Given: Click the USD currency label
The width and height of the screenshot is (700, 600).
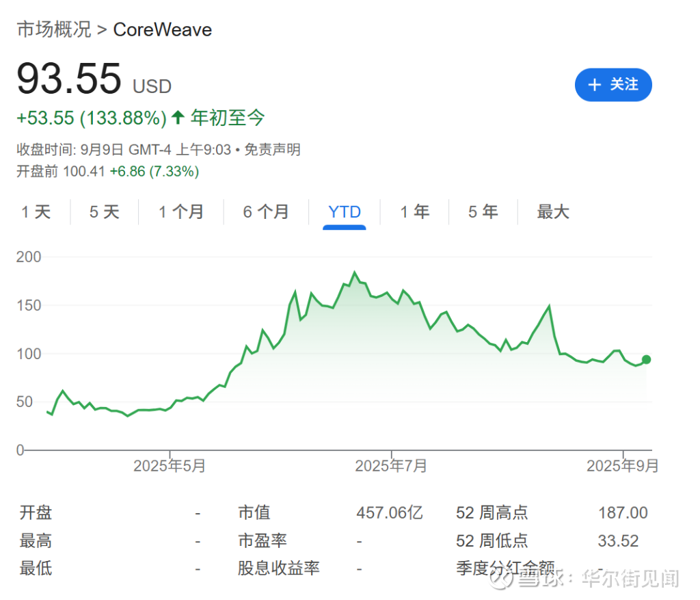Looking at the screenshot, I should pos(152,86).
